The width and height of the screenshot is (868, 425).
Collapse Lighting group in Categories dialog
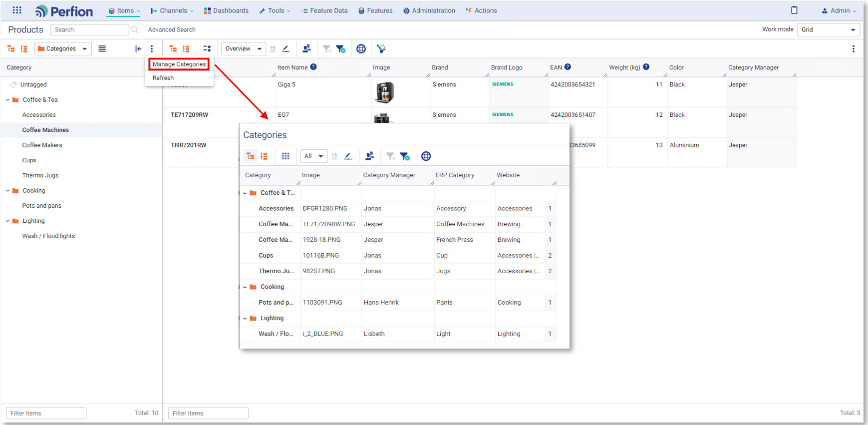point(245,318)
